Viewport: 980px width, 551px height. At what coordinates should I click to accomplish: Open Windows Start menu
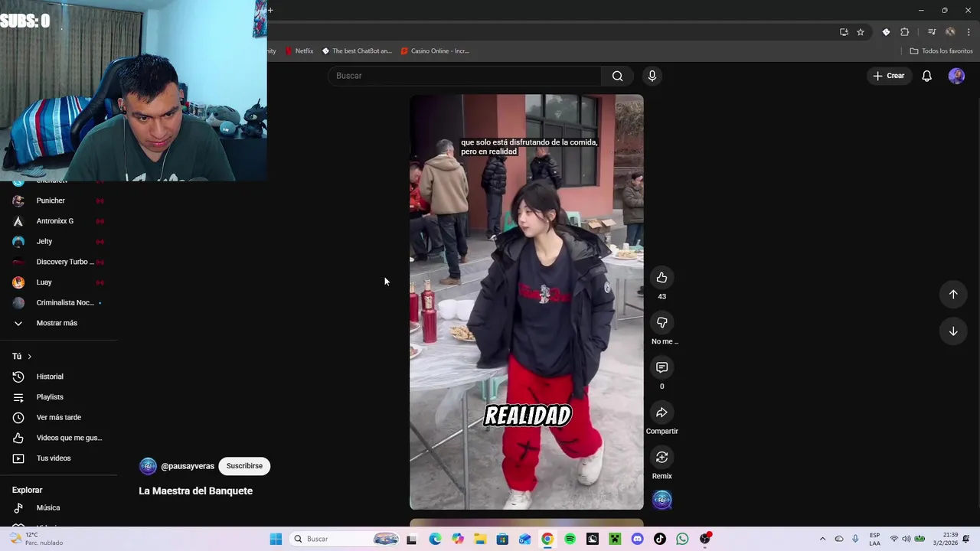[x=276, y=539]
